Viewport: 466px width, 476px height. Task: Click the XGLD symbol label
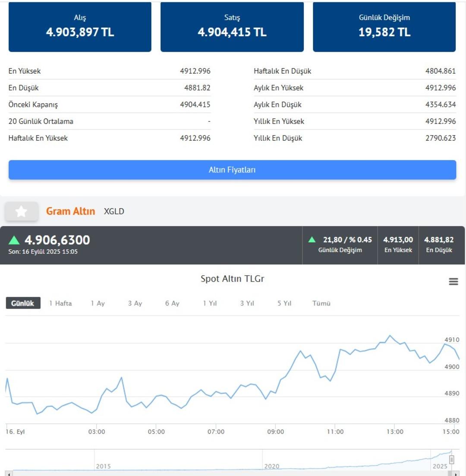[x=114, y=211]
